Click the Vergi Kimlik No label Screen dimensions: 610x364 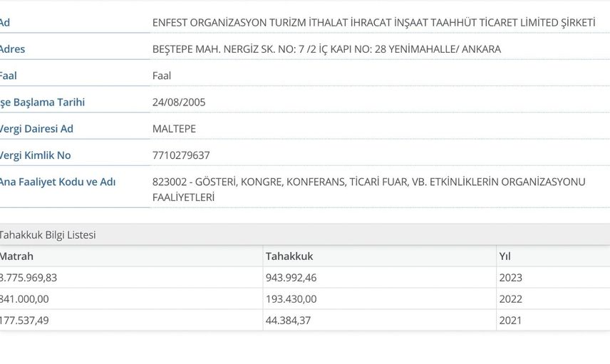pos(35,155)
